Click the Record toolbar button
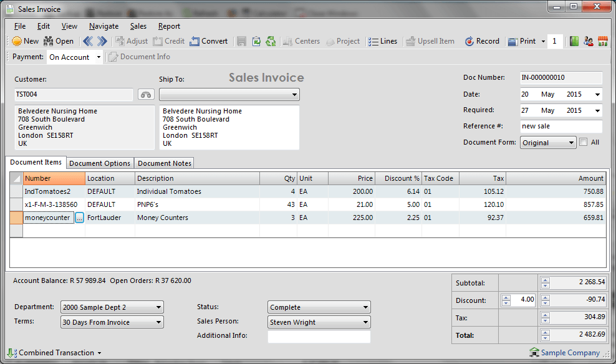 pyautogui.click(x=482, y=41)
